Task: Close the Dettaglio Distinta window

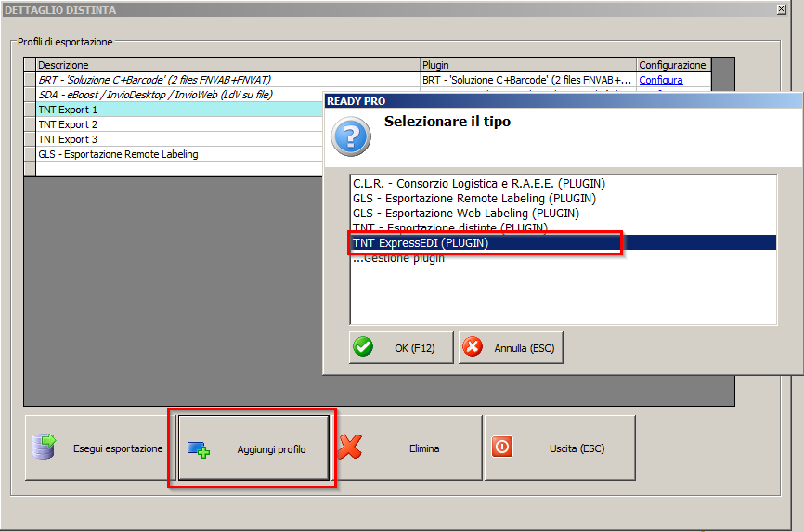Action: tap(781, 9)
